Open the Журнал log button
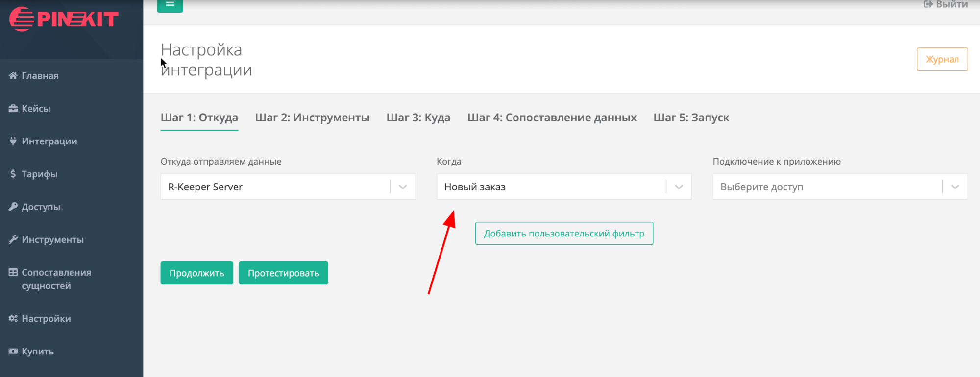This screenshot has height=377, width=980. click(942, 59)
